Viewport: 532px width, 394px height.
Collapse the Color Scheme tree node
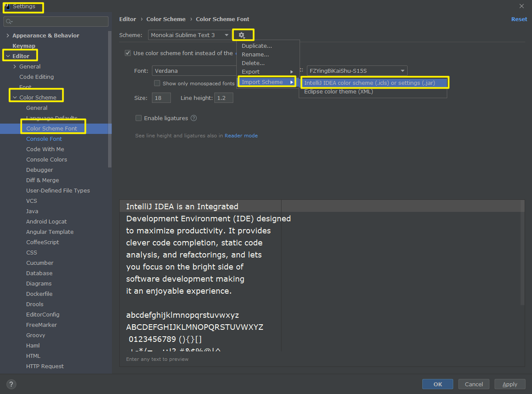(15, 97)
